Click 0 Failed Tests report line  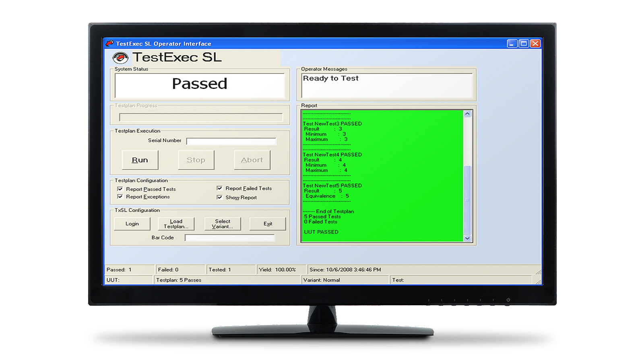pos(321,222)
